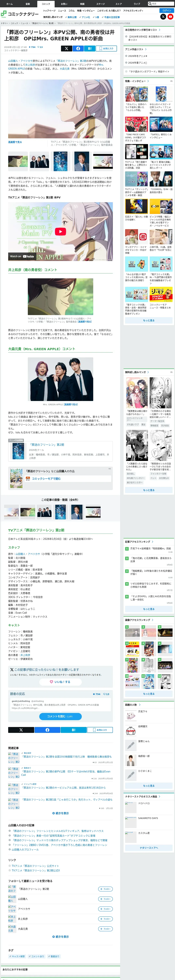Open the X (Twitter) icon in the site header
Screen dimensions: 175x980
click(163, 17)
